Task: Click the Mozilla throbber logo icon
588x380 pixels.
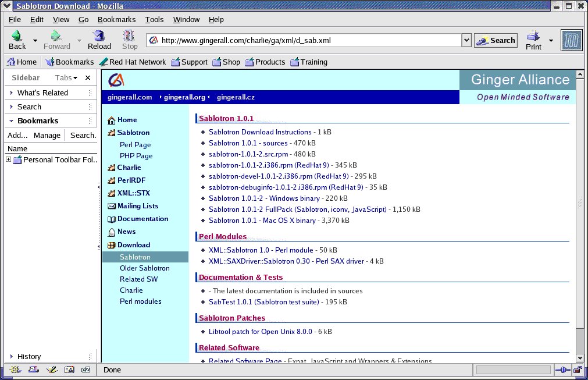Action: pyautogui.click(x=571, y=40)
